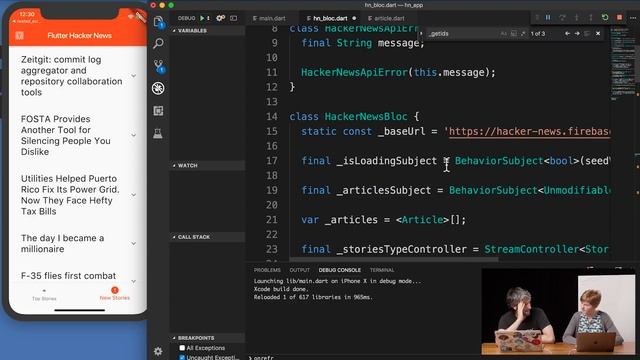Open the debug console icon next to gear

pos(233,18)
